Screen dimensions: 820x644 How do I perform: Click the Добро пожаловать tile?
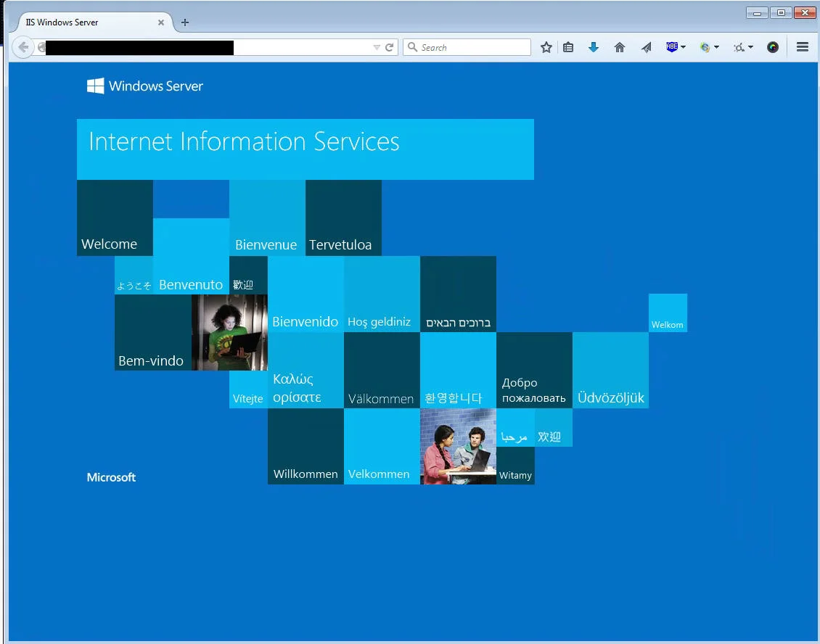[x=535, y=371]
